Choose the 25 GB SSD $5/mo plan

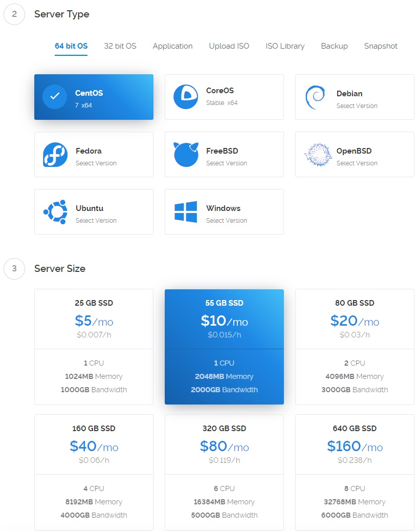click(94, 347)
